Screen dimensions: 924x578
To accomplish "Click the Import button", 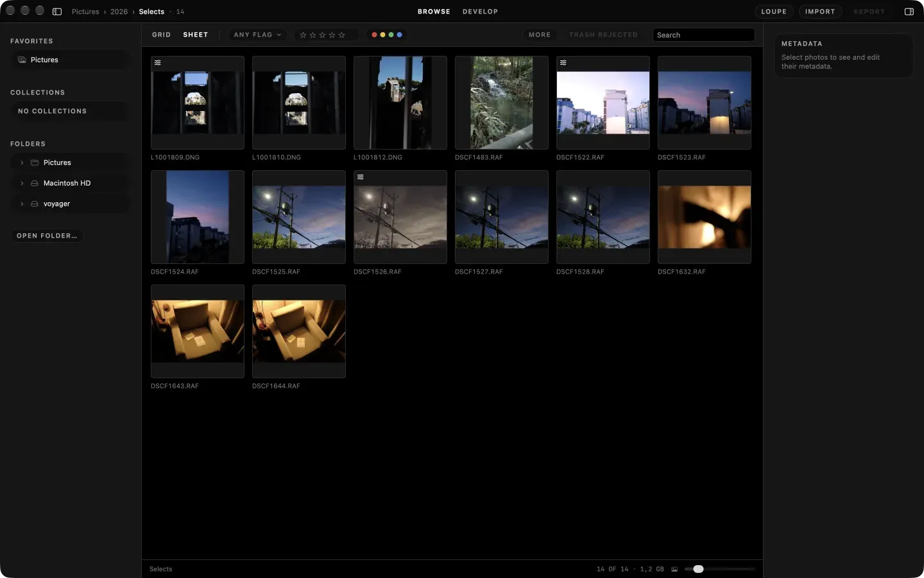I will tap(820, 12).
